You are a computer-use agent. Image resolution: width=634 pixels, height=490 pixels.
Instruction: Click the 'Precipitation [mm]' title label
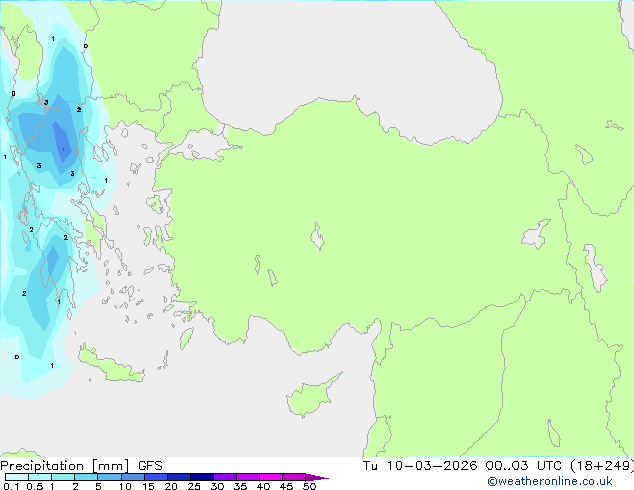point(65,466)
